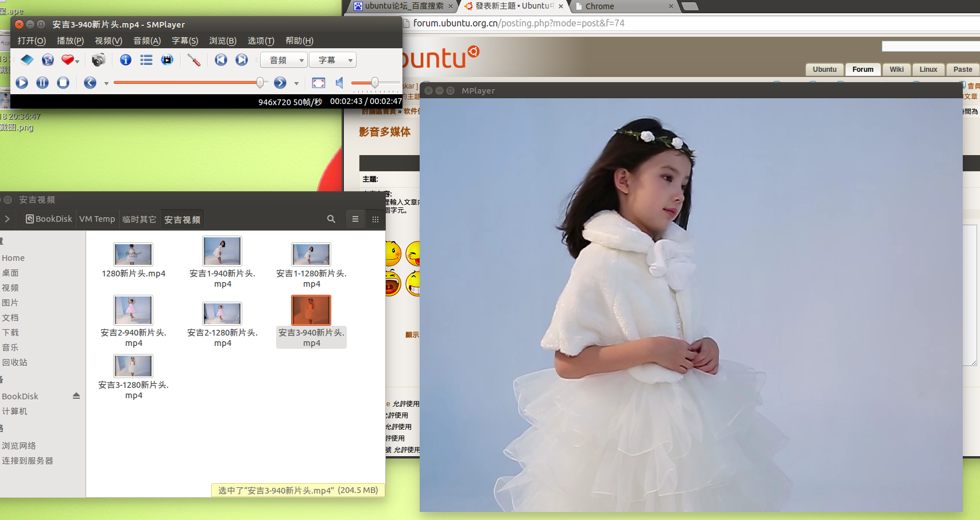
Task: Click the Paste tab on Ubuntu site
Action: tap(963, 70)
